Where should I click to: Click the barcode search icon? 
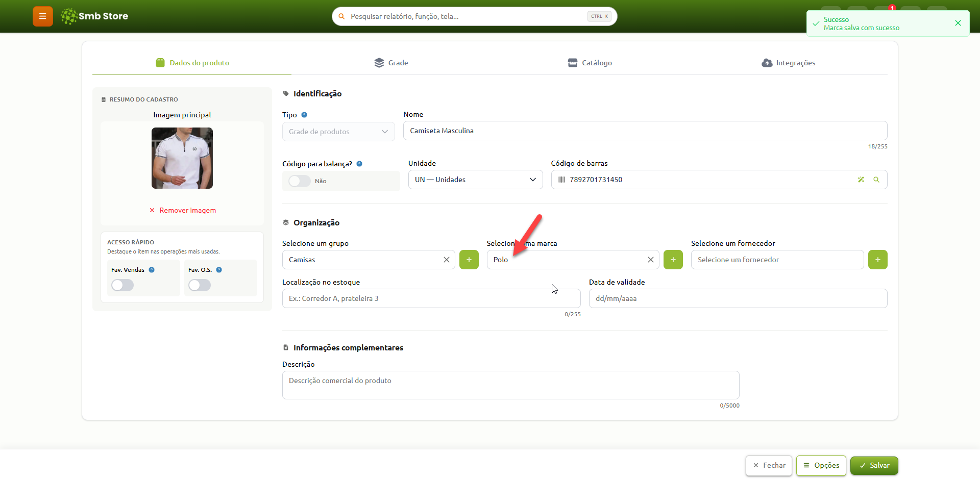click(876, 180)
